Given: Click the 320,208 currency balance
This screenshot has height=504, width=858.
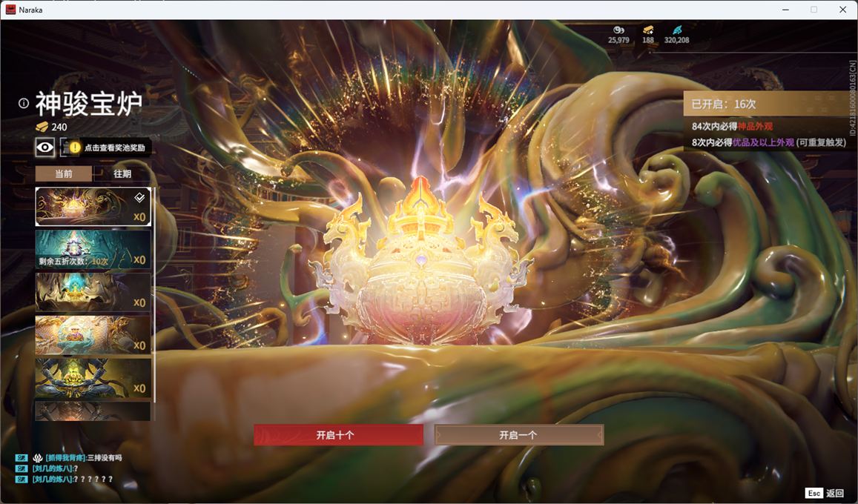Looking at the screenshot, I should pos(677,40).
